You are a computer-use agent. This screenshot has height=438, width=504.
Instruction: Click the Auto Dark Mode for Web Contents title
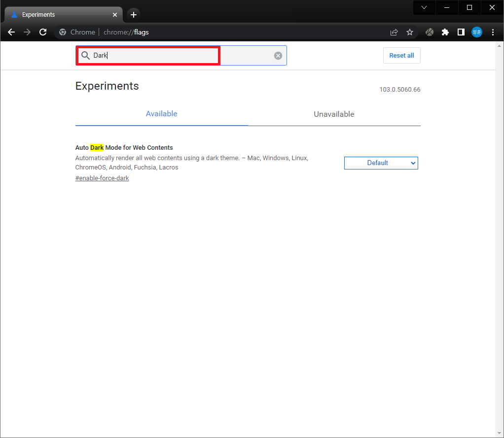pyautogui.click(x=124, y=148)
